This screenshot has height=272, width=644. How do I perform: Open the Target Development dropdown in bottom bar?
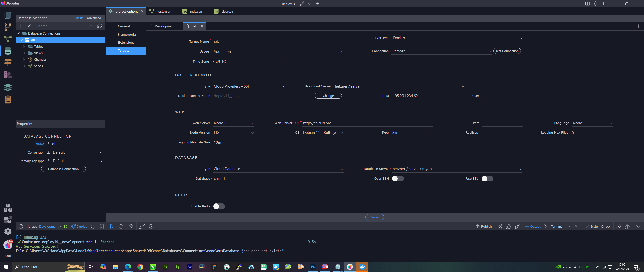50,226
